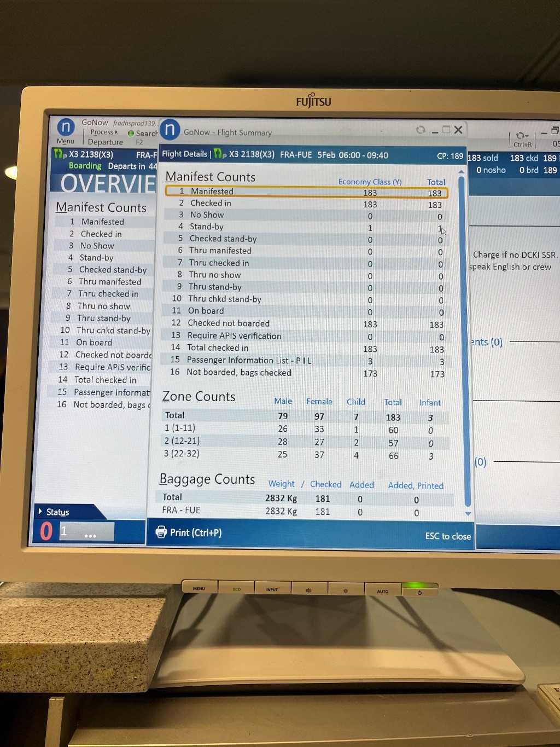Click the refresh icon in Flight Summary titlebar
This screenshot has width=560, height=747.
click(x=421, y=130)
